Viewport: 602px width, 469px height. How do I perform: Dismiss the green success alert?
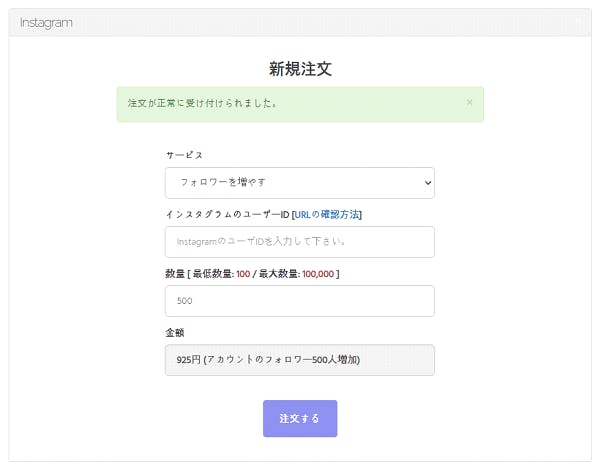click(x=469, y=102)
